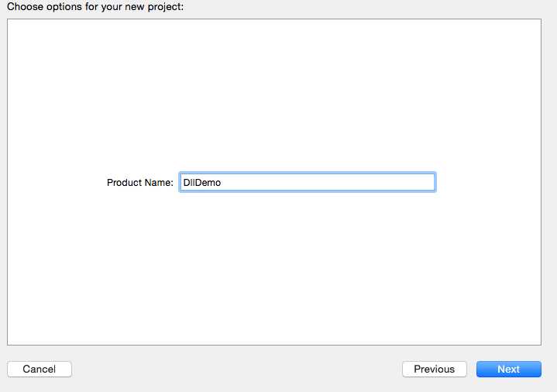Screen dimensions: 557x392
Task: Hit Previous to revisit the prior step
Action: pos(434,370)
